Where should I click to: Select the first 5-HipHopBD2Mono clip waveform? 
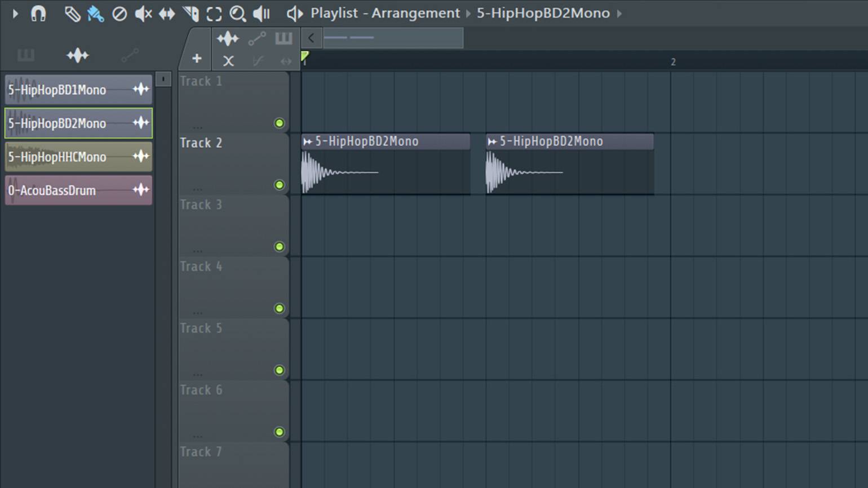tap(386, 172)
